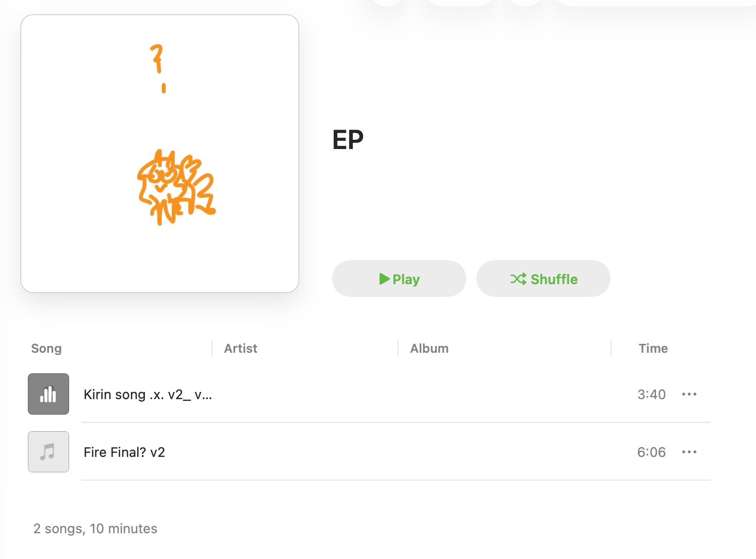The width and height of the screenshot is (756, 559).
Task: Click the 3:40 duration of Kirin song
Action: 651,394
